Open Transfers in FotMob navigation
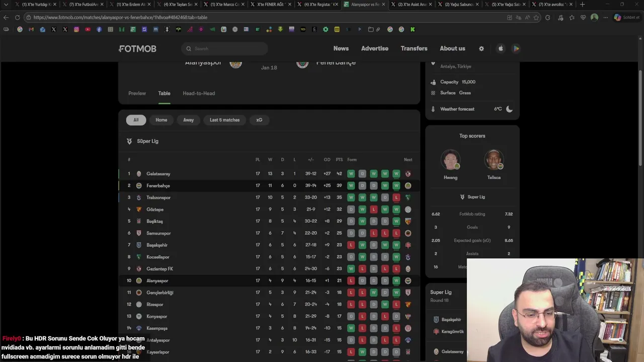This screenshot has height=362, width=644. coord(414,49)
